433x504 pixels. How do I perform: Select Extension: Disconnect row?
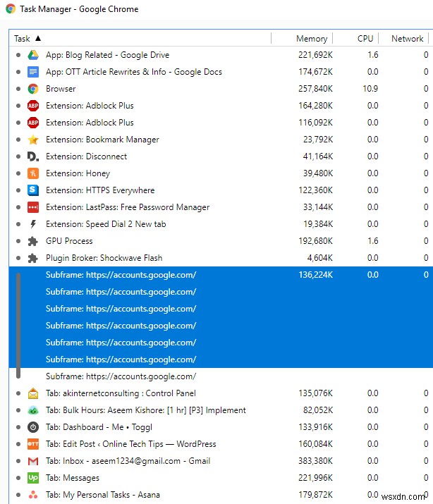point(221,156)
